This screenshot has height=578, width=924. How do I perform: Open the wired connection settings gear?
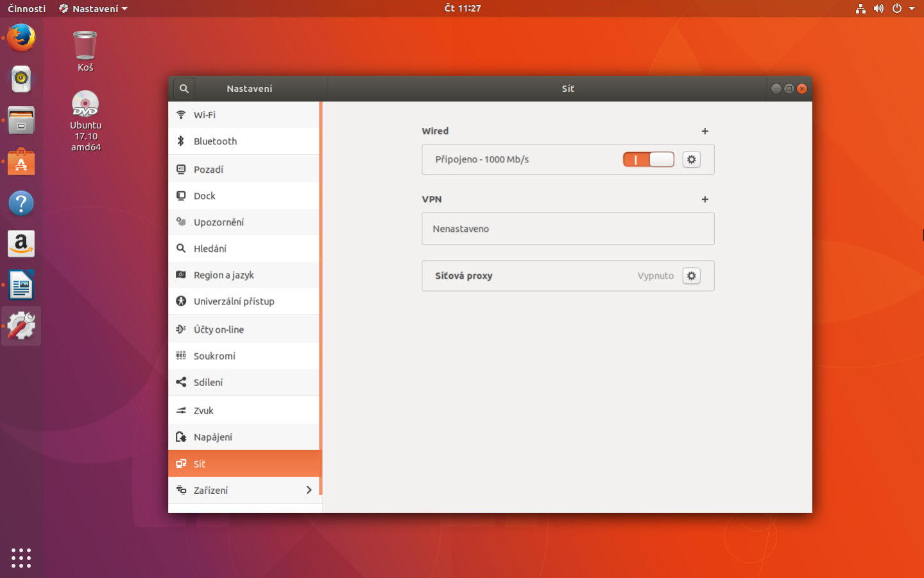coord(691,159)
